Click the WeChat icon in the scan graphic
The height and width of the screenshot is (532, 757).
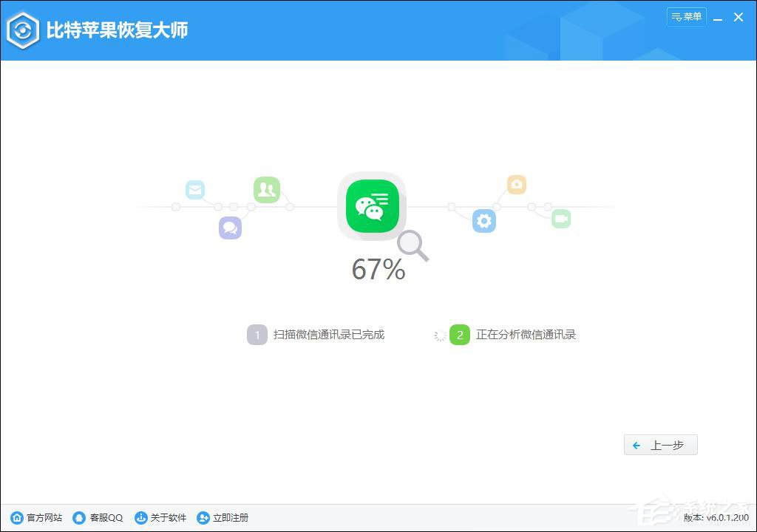tap(371, 205)
